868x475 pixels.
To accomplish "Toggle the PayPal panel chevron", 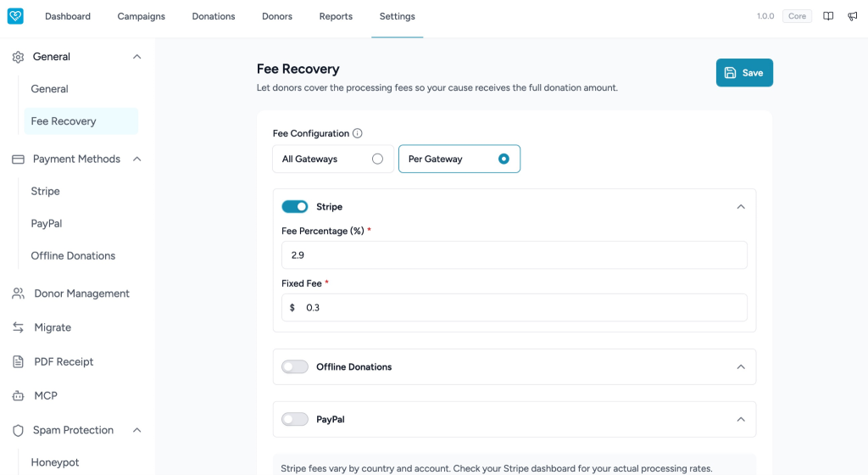I will [741, 419].
